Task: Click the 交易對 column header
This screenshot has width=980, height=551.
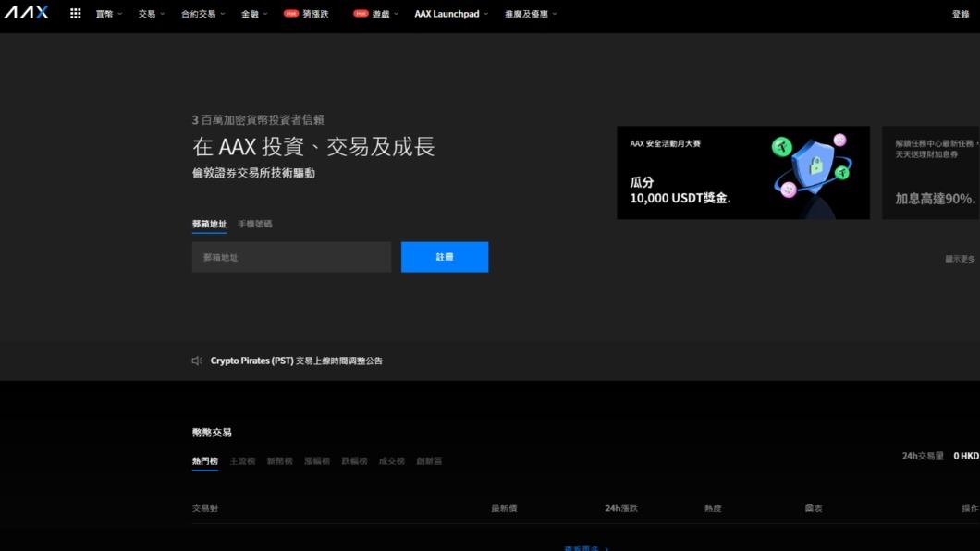Action: [x=205, y=508]
